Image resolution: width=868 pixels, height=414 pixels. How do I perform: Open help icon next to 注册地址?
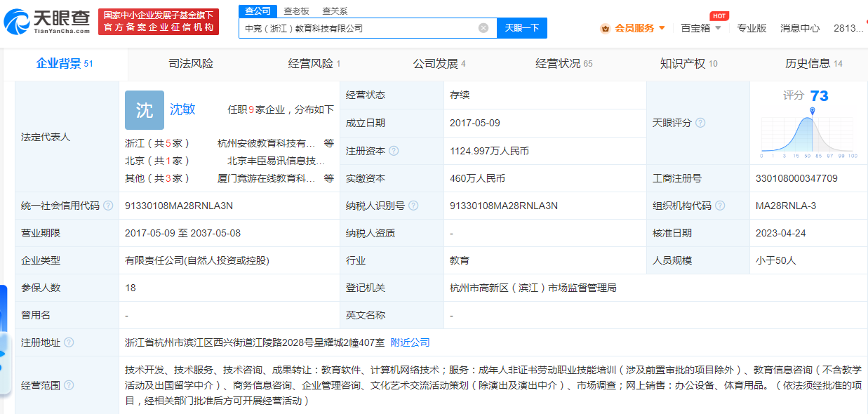pyautogui.click(x=69, y=342)
